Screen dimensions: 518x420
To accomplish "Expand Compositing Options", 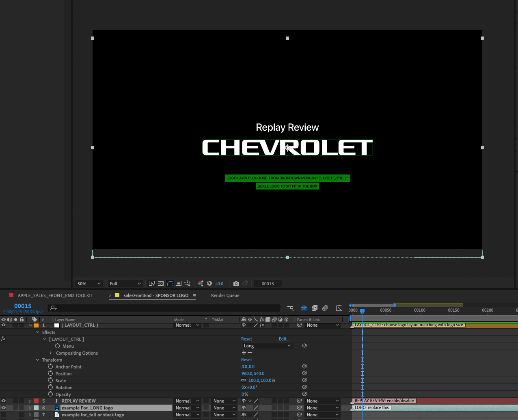I will [51, 353].
